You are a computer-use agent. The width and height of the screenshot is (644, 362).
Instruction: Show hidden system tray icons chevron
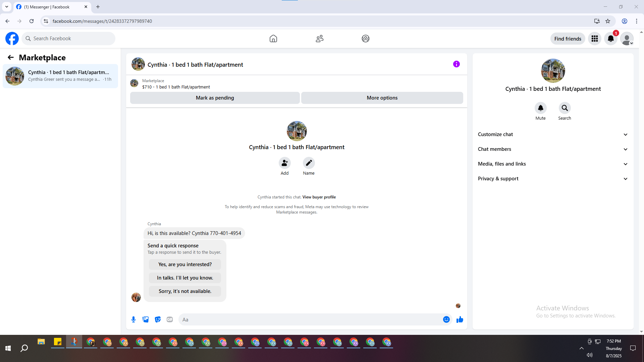pyautogui.click(x=582, y=348)
